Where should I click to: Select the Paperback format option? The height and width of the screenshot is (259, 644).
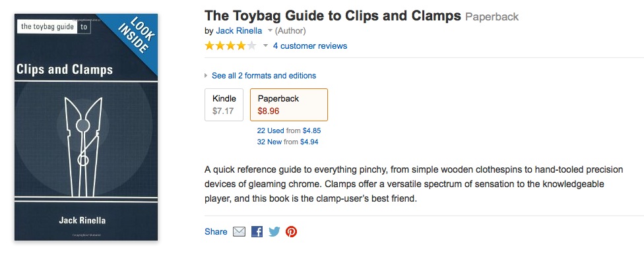(x=289, y=105)
